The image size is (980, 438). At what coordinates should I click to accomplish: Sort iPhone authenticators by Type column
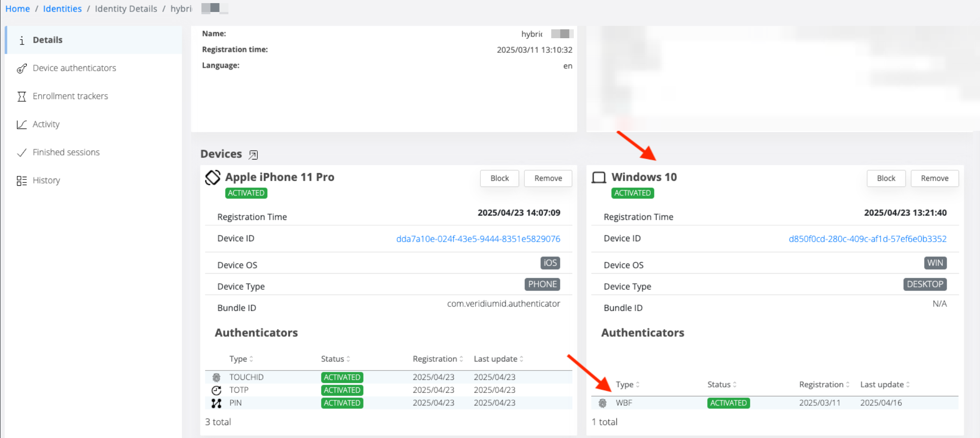tap(241, 359)
